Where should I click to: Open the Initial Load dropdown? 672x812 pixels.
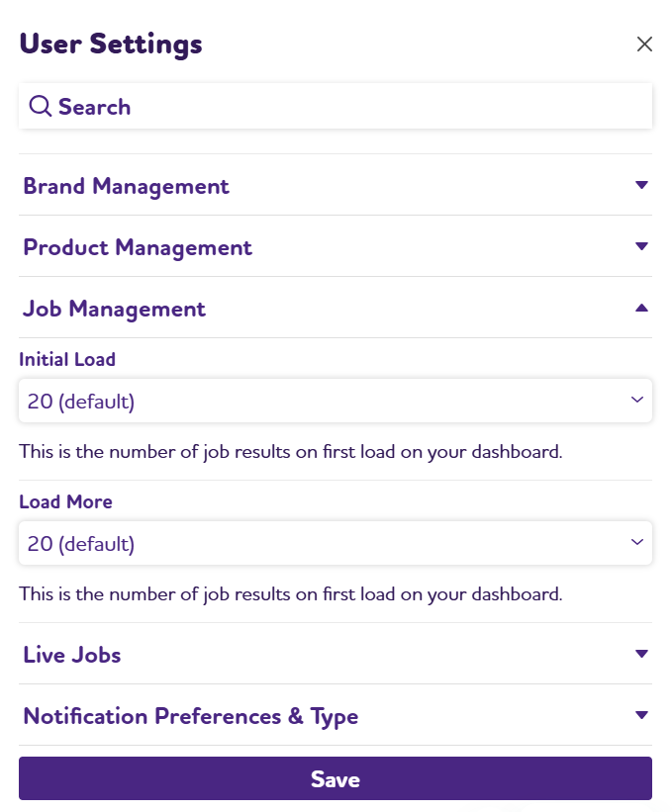click(x=336, y=401)
